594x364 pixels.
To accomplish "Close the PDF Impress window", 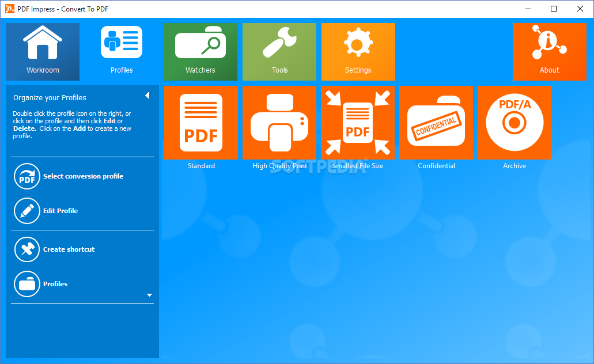I will [580, 9].
